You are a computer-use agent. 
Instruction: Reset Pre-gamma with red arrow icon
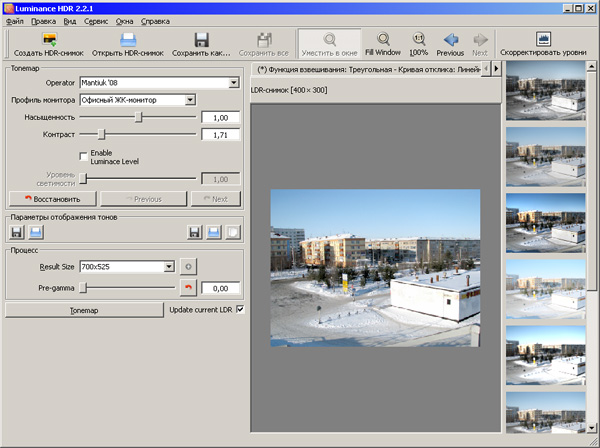click(187, 288)
